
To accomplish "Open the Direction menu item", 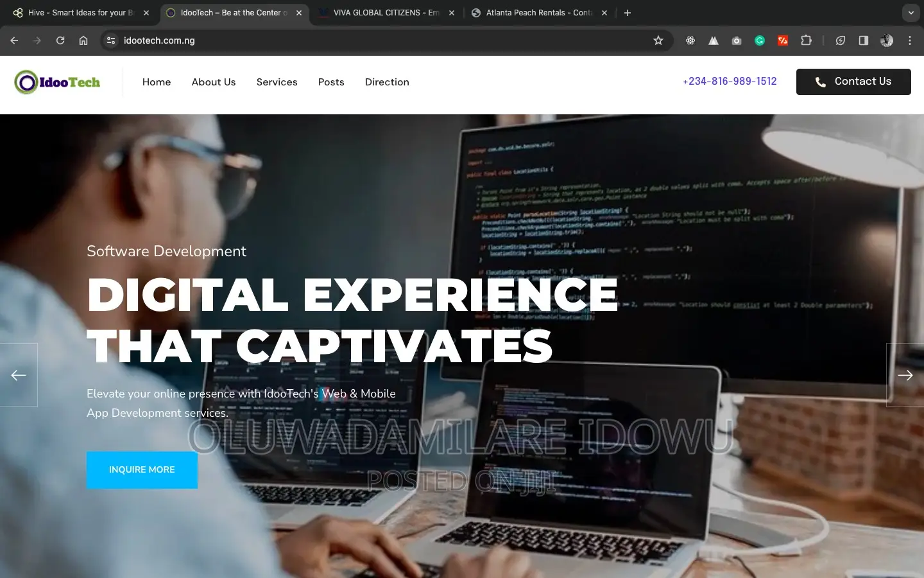I will click(x=387, y=82).
